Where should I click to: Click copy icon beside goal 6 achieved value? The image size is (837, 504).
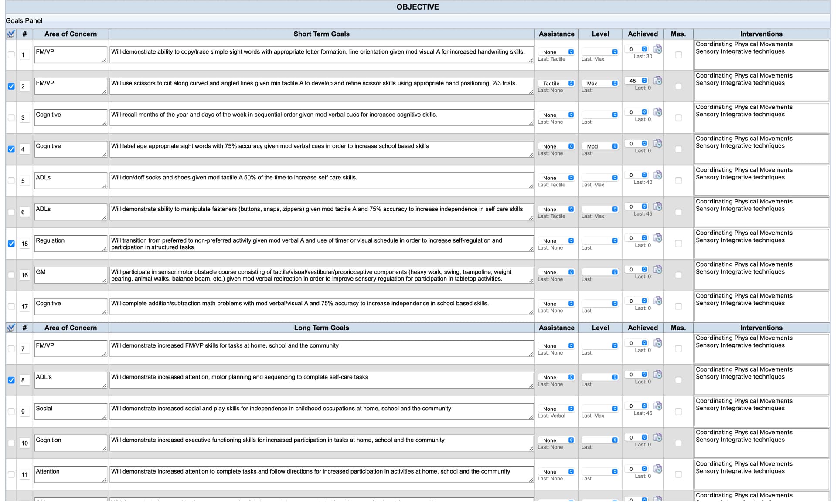pos(658,206)
